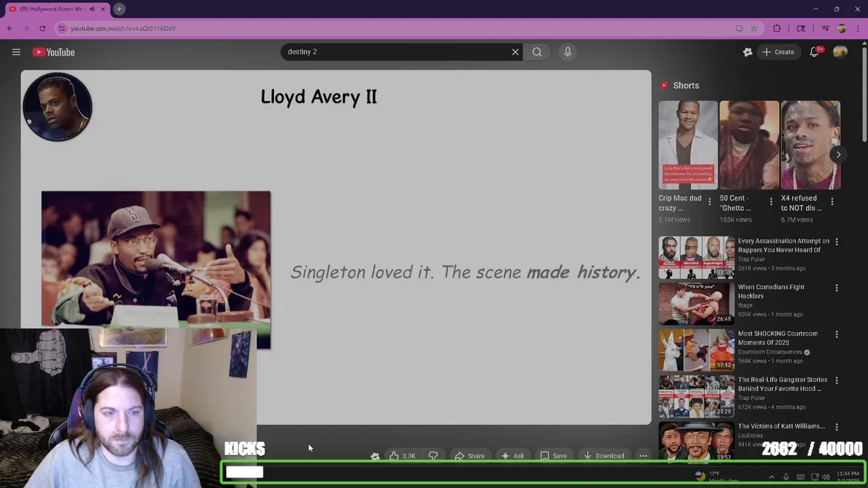This screenshot has width=868, height=488.
Task: Mute the tab via its speaker icon
Action: pyautogui.click(x=92, y=9)
